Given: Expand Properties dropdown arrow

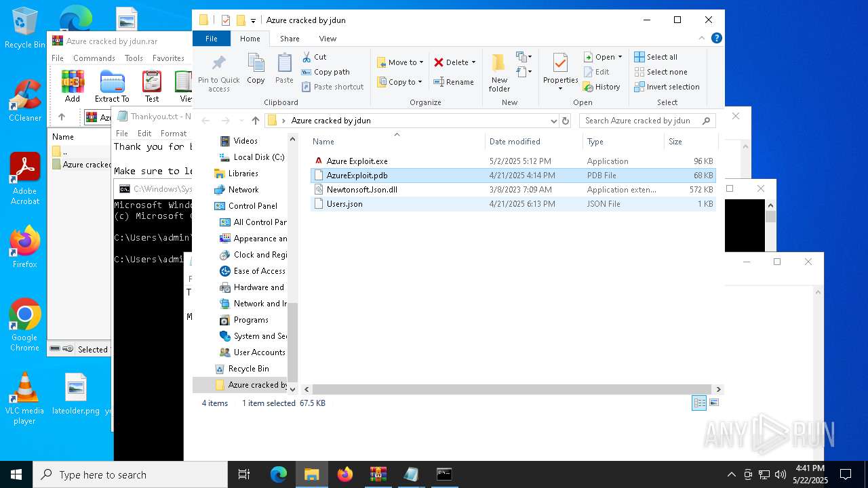Looking at the screenshot, I should click(x=560, y=89).
